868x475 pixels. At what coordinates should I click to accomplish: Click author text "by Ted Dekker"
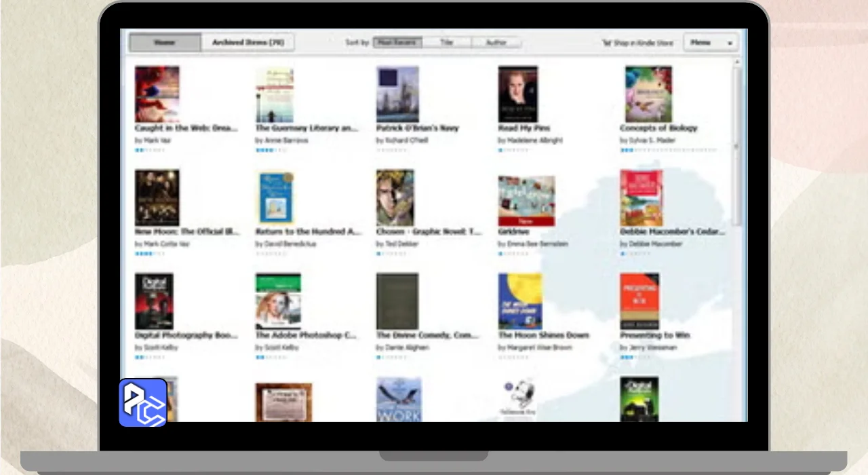point(398,244)
